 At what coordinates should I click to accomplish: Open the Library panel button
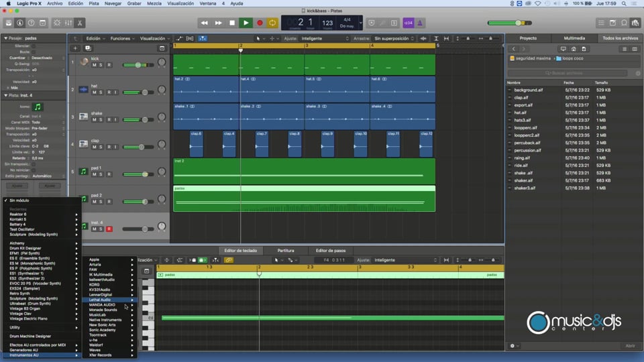(x=8, y=23)
